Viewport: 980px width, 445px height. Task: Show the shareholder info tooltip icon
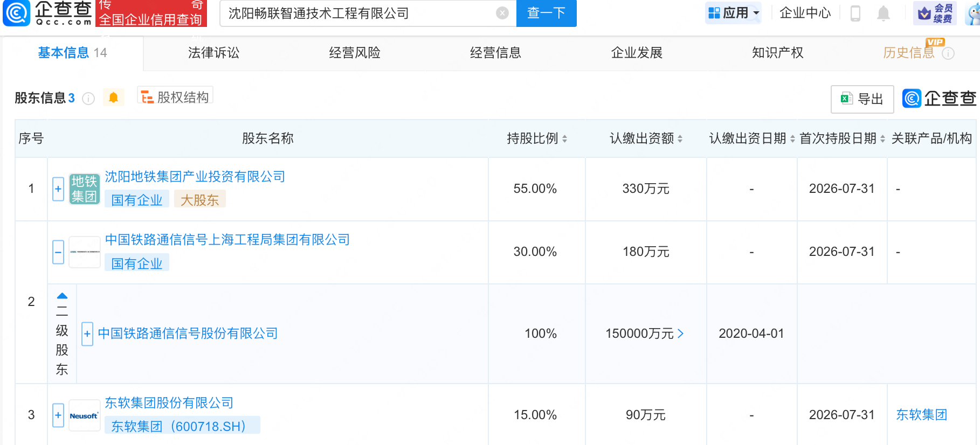(x=88, y=99)
